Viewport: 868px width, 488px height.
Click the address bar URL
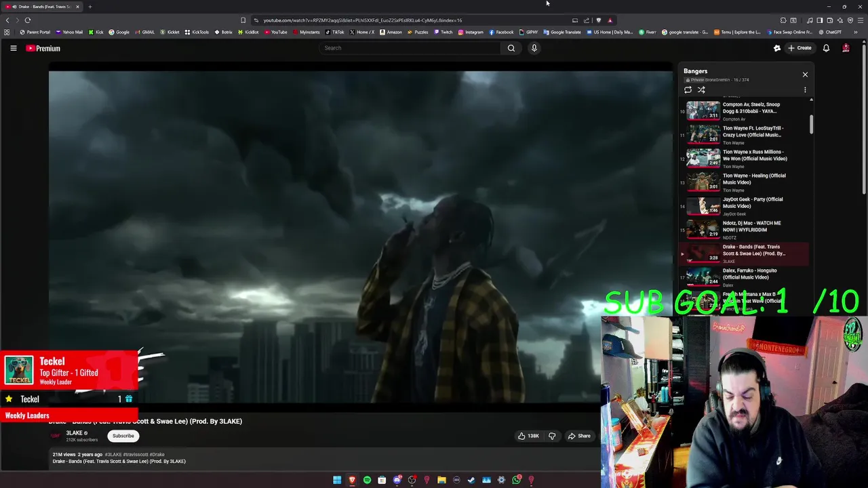(363, 20)
